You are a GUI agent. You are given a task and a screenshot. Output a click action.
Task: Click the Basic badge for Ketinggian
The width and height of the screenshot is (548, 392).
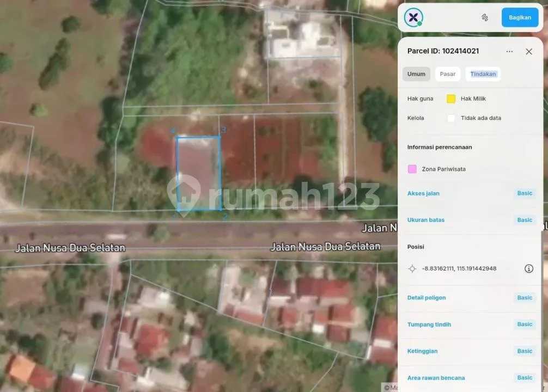pos(525,351)
